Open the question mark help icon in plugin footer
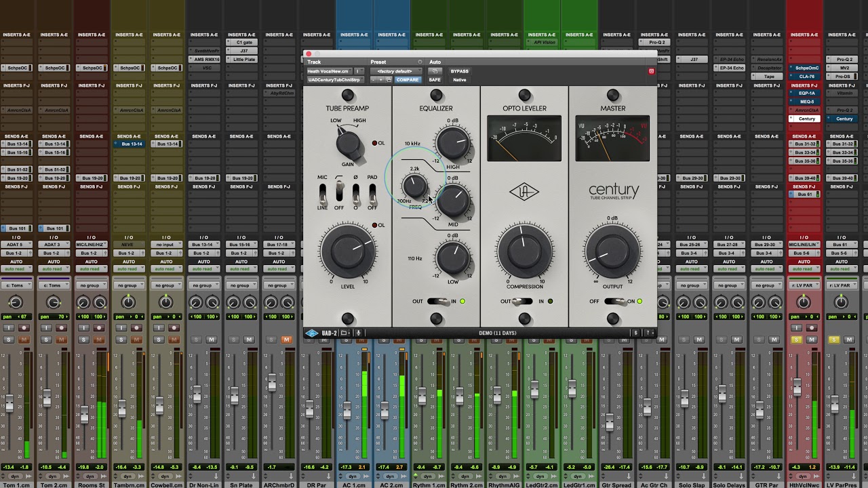868x488 pixels. coord(648,333)
